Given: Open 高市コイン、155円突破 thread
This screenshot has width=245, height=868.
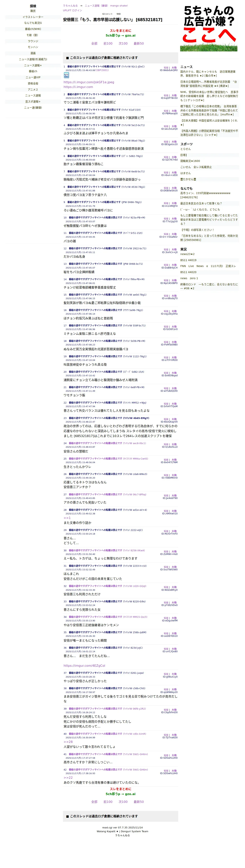Looking at the screenshot, I should (x=206, y=195).
